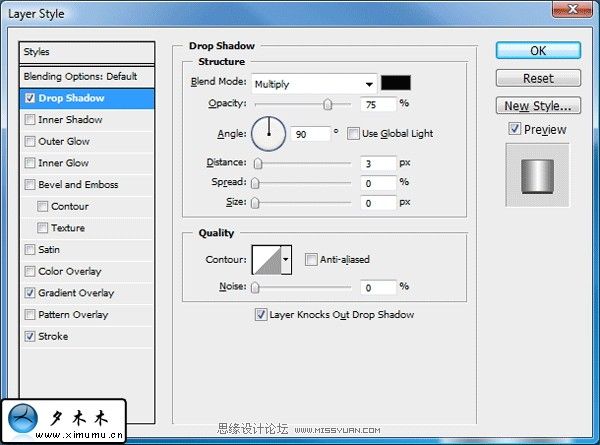
Task: Enable the Pattern Overlay checkbox
Action: point(30,315)
